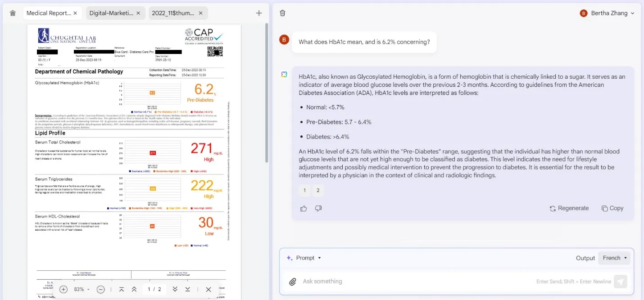The width and height of the screenshot is (644, 300).
Task: Click the AI assistant logo beside the answer
Action: pyautogui.click(x=284, y=74)
